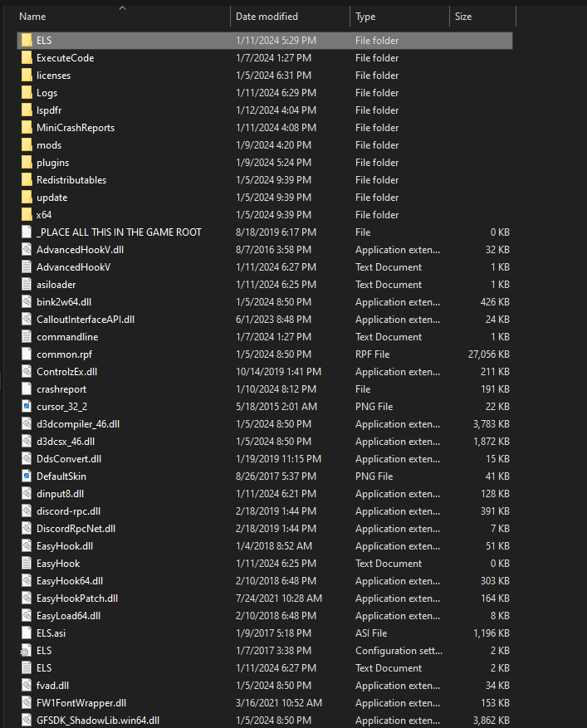
Task: Click the cursor_32_2 PNG icon
Action: coord(27,407)
